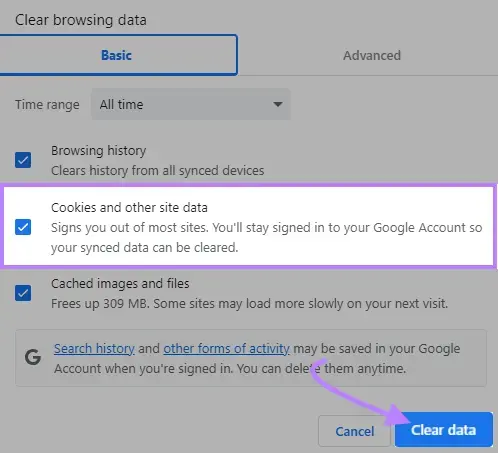Viewport: 498px width, 453px height.
Task: Open the All time range selector
Action: [191, 104]
